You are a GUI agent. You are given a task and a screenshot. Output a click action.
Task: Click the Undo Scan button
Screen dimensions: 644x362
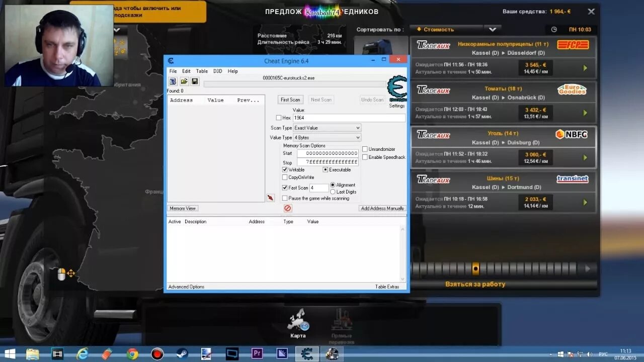(372, 100)
